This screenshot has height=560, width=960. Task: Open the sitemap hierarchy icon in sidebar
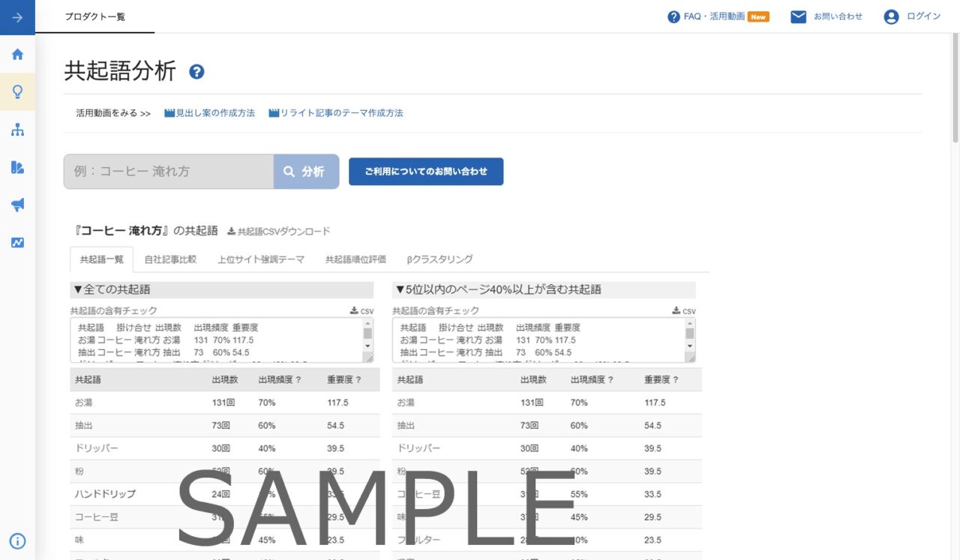click(17, 130)
